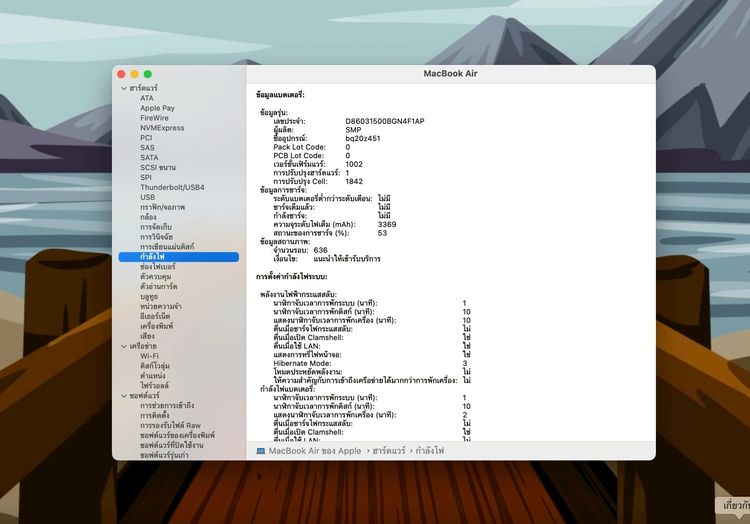
Task: Open การรองรับไฟล์ Raw software entry
Action: click(170, 425)
